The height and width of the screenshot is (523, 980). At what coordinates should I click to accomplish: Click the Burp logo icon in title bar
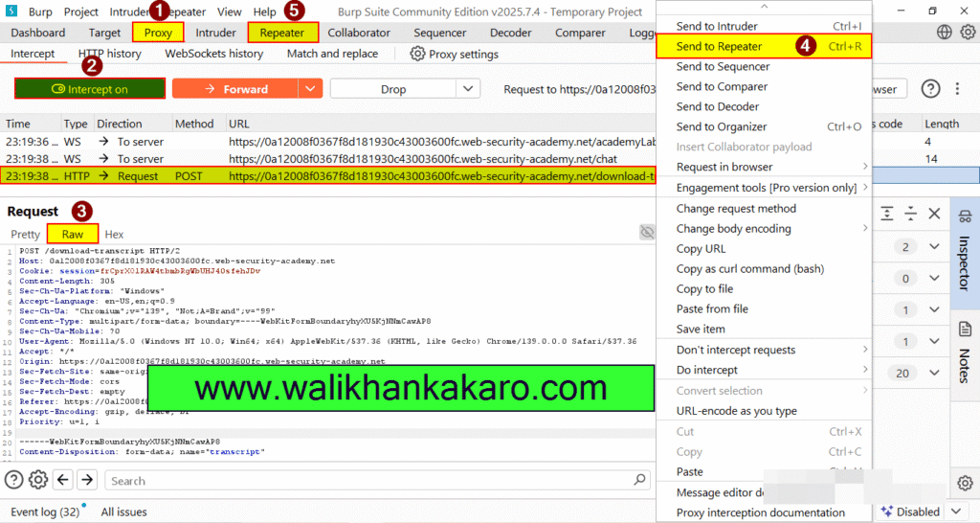tap(11, 11)
